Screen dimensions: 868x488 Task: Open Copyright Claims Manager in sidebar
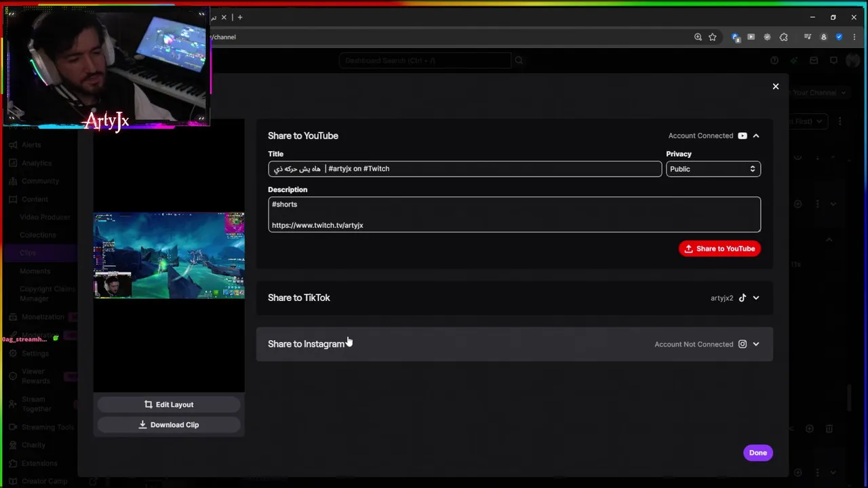pos(47,293)
